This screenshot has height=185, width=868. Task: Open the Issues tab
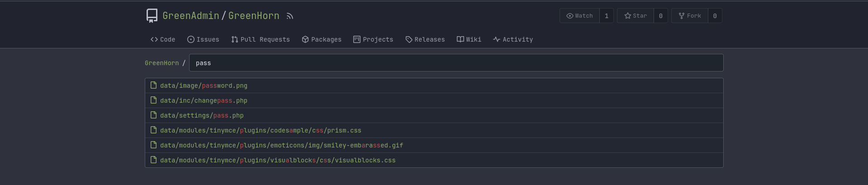(x=203, y=39)
